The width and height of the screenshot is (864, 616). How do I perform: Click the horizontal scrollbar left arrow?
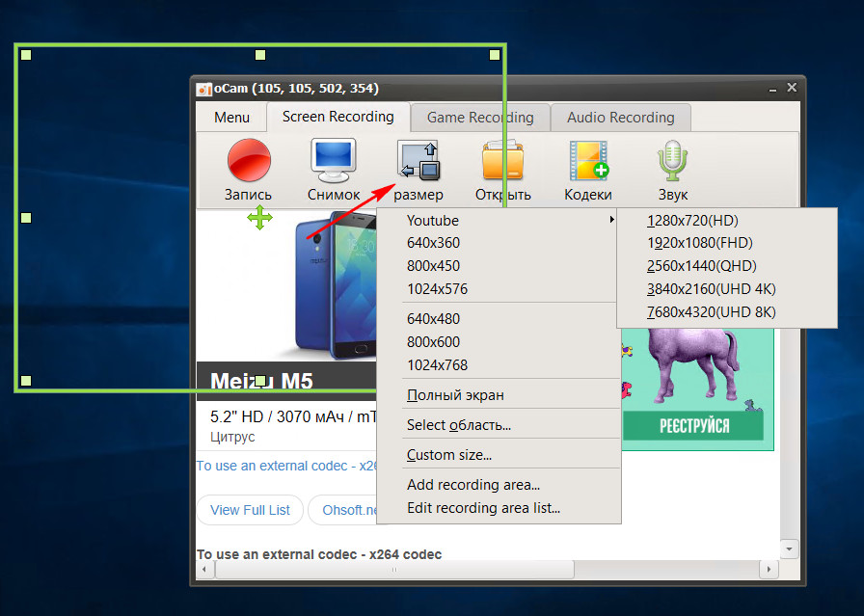pos(205,570)
